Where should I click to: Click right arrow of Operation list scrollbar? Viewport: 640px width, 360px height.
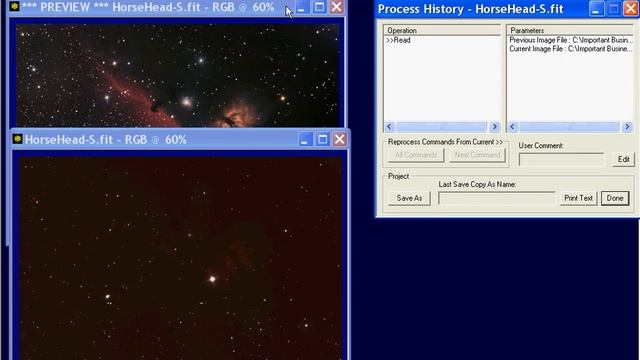click(x=494, y=127)
